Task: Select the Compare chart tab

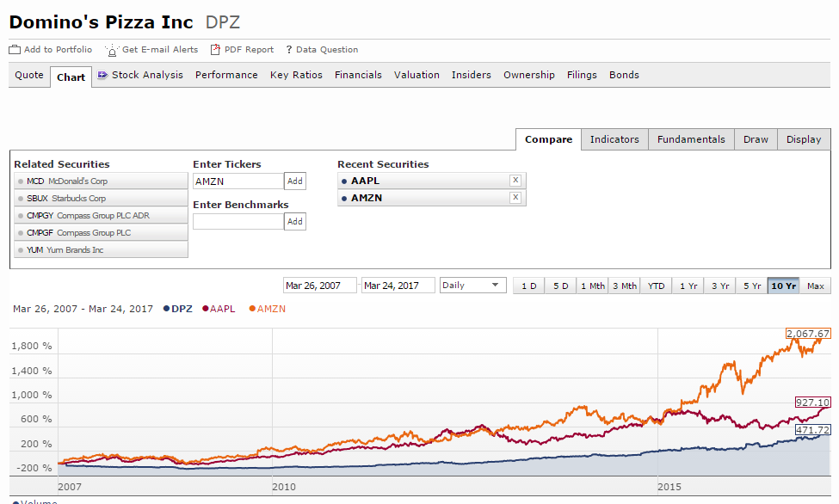Action: click(x=548, y=139)
